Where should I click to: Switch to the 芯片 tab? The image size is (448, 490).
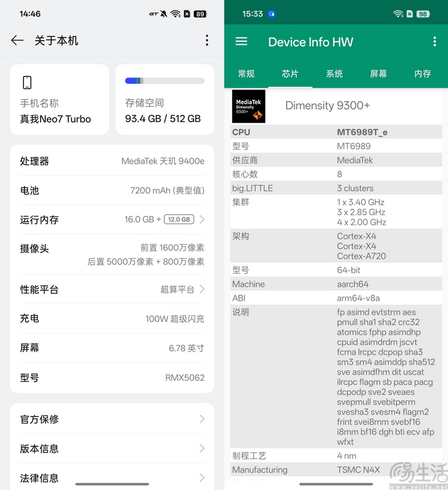(x=290, y=73)
